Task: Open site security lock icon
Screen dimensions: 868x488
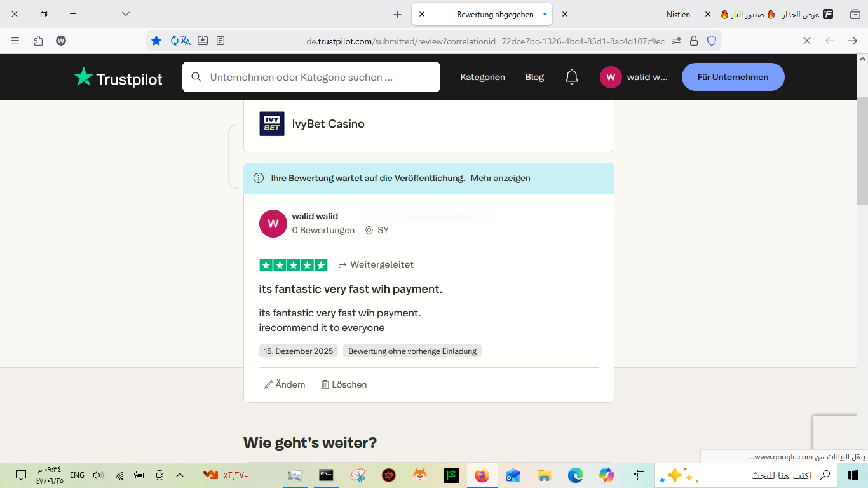Action: tap(694, 41)
